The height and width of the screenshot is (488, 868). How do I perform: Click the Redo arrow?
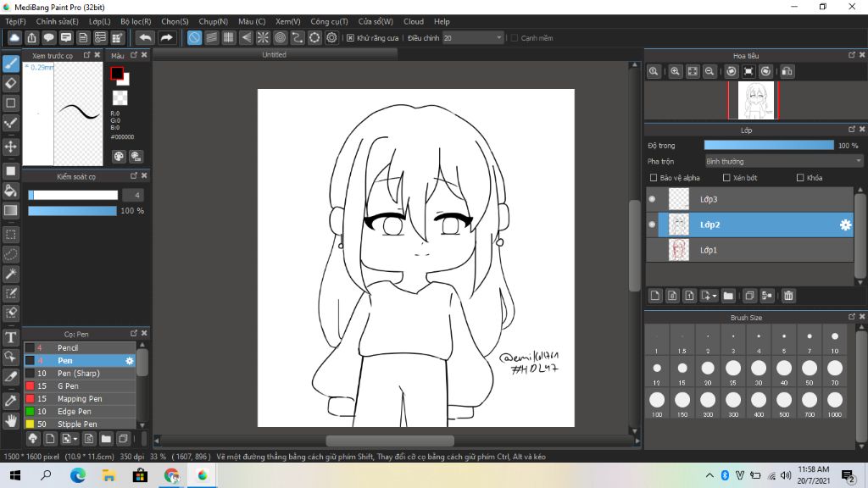(166, 37)
